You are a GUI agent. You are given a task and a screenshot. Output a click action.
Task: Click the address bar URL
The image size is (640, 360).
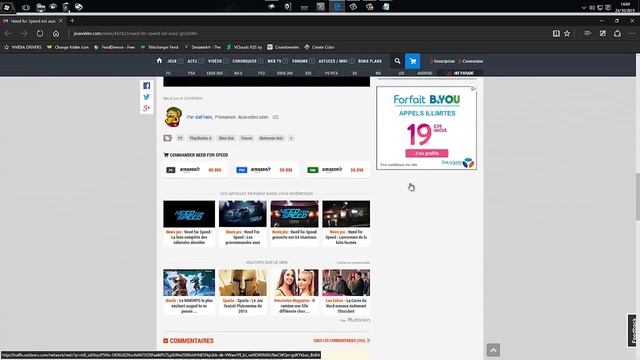[x=136, y=33]
